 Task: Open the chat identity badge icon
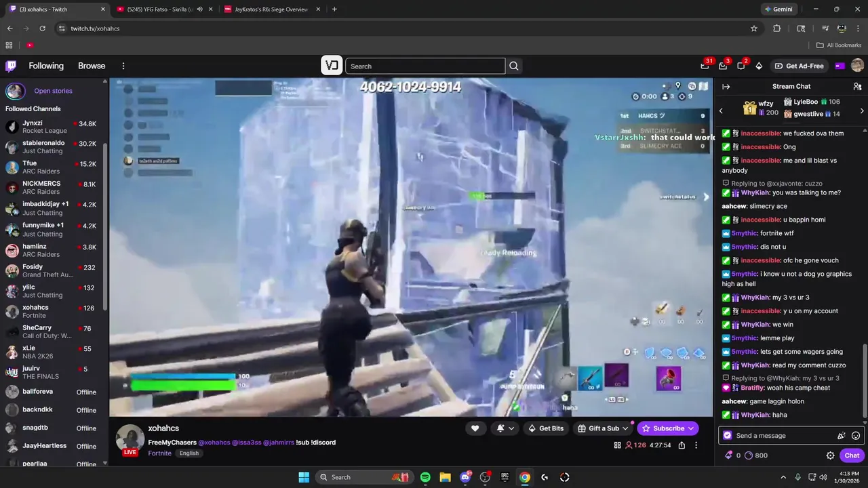click(728, 436)
